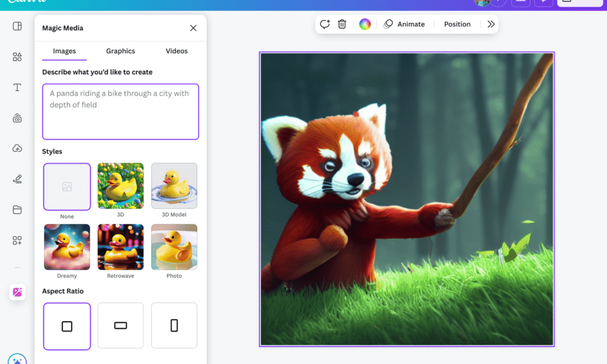Screen dimensions: 607x364
Task: Select the Photo style thumbnail
Action: 174,247
